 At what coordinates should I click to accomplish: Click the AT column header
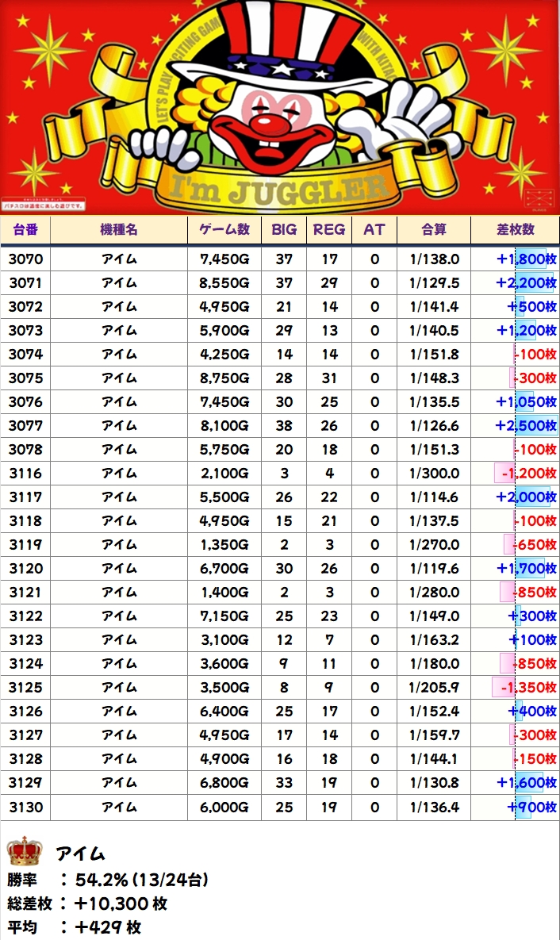click(x=374, y=229)
